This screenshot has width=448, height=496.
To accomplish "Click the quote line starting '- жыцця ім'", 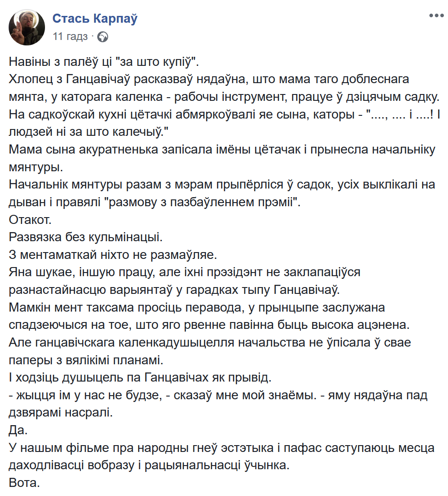I will pos(218,396).
